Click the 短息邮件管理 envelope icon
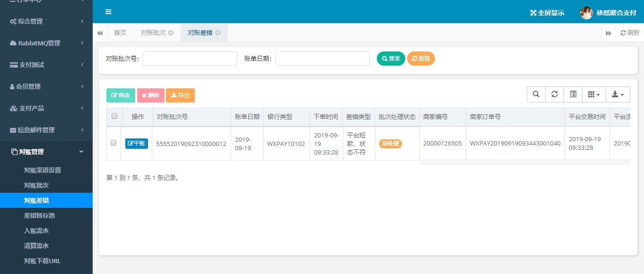 click(x=13, y=130)
